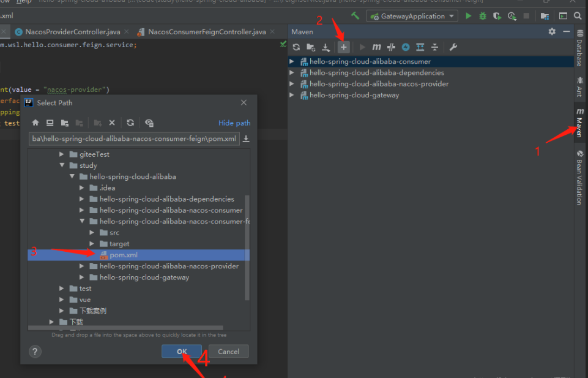Open GatewayApplication run configuration dropdown

click(412, 16)
